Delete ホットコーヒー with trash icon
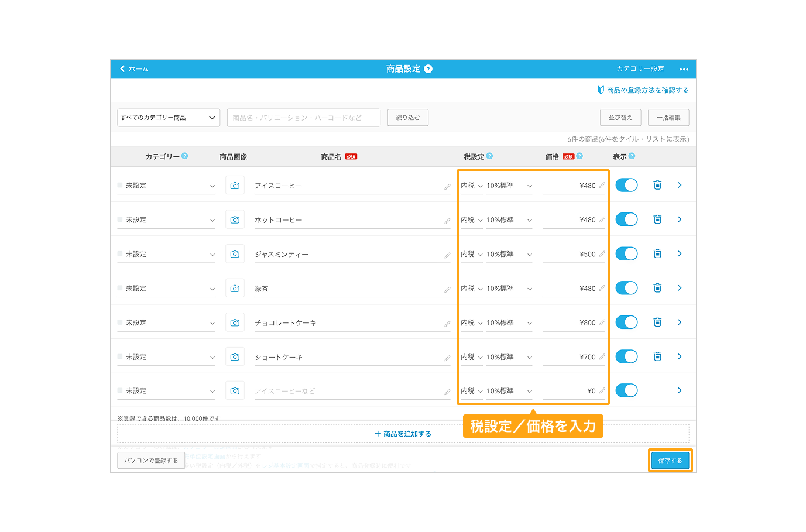Viewport: 806px width, 532px height. click(657, 219)
